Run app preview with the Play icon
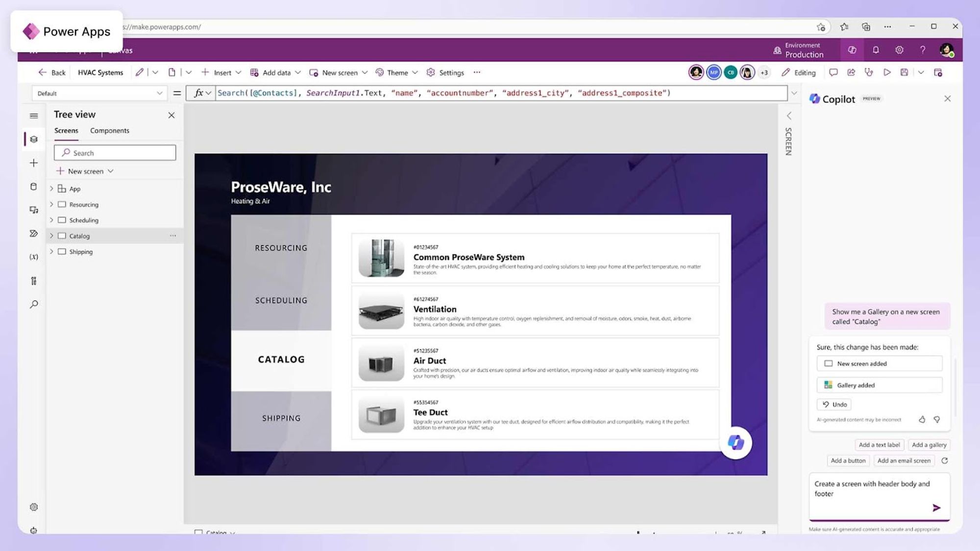Screen dimensions: 980x551 [x=887, y=72]
